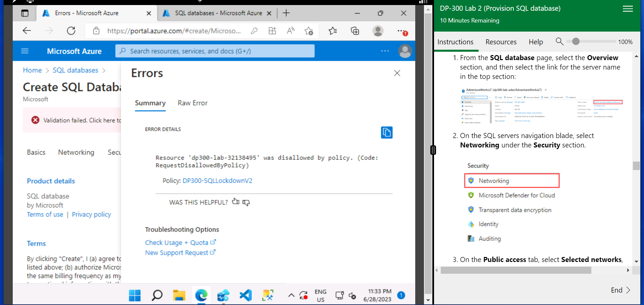The width and height of the screenshot is (644, 305).
Task: Click the ENG US language indicator
Action: (320, 296)
